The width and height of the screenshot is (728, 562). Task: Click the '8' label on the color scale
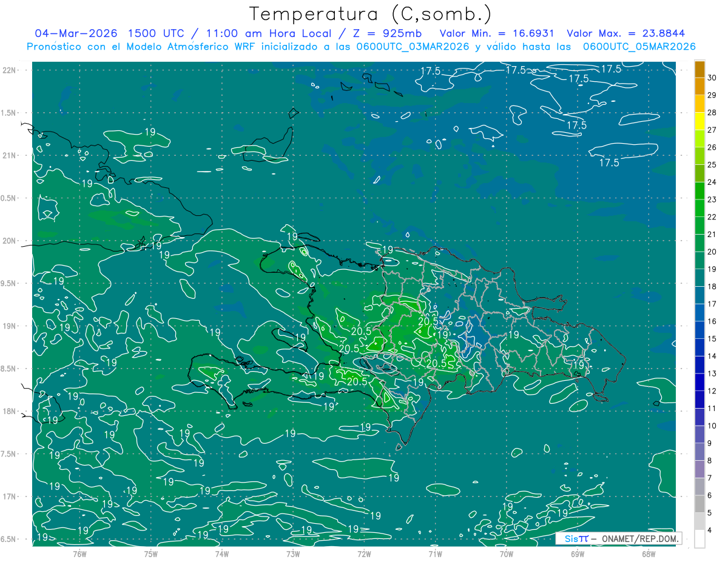coord(710,461)
